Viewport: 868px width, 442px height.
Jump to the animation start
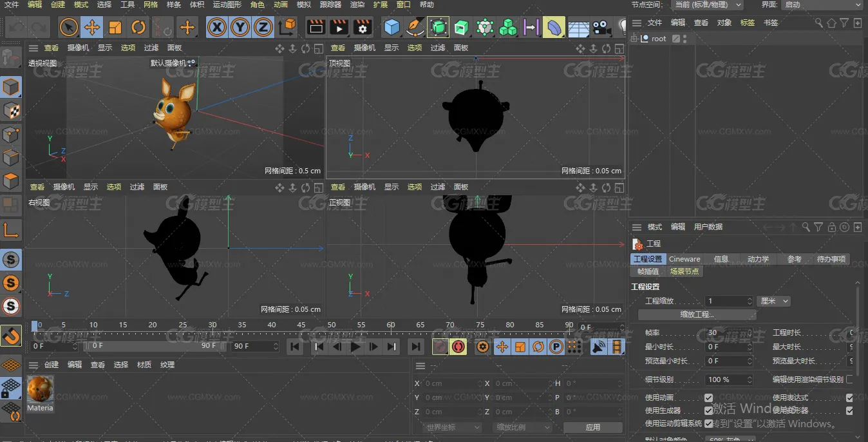(x=295, y=347)
